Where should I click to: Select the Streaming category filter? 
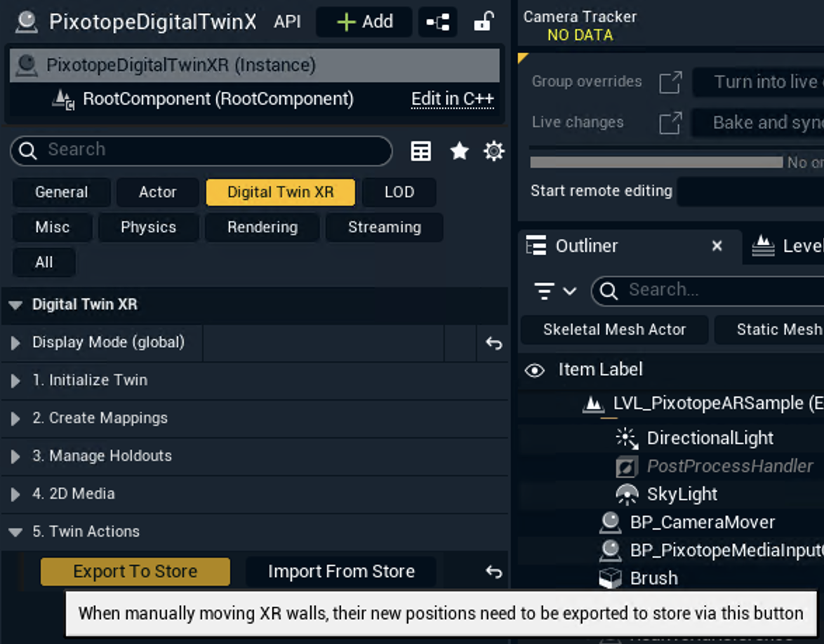click(x=385, y=227)
